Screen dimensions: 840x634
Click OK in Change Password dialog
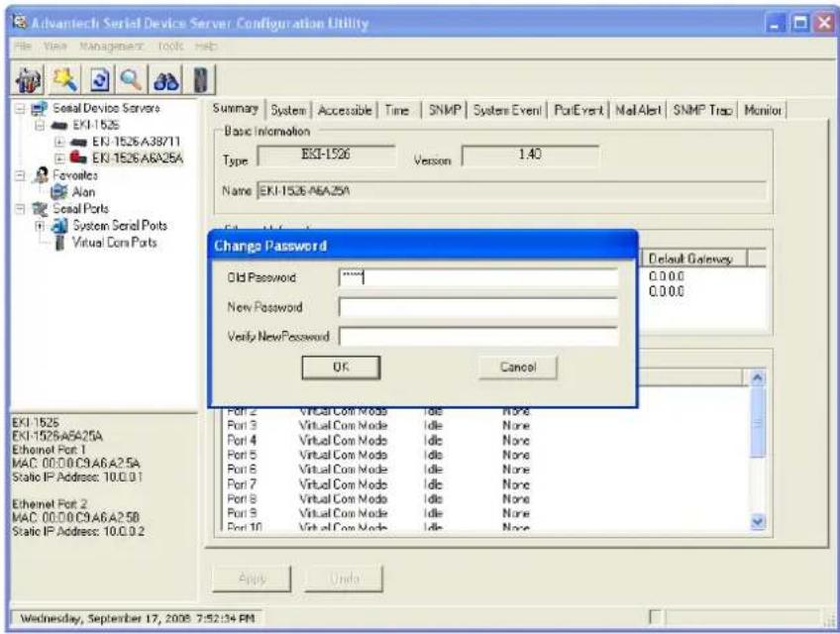pos(341,368)
